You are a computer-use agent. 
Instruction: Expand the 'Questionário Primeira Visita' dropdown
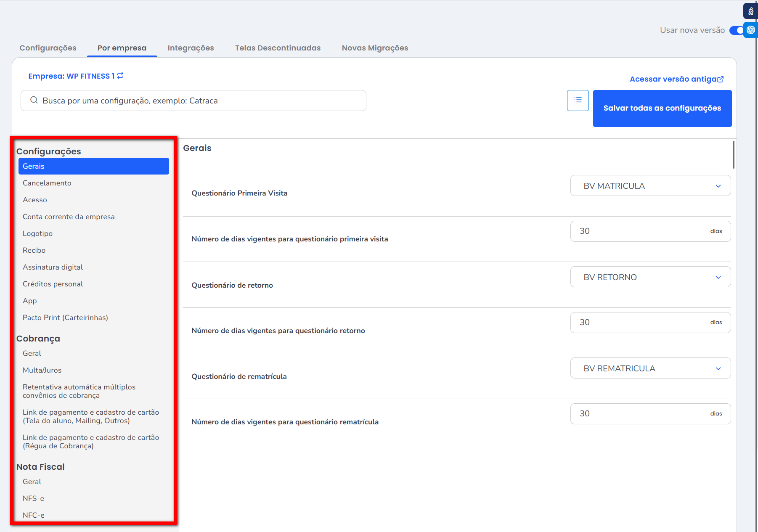tap(650, 186)
